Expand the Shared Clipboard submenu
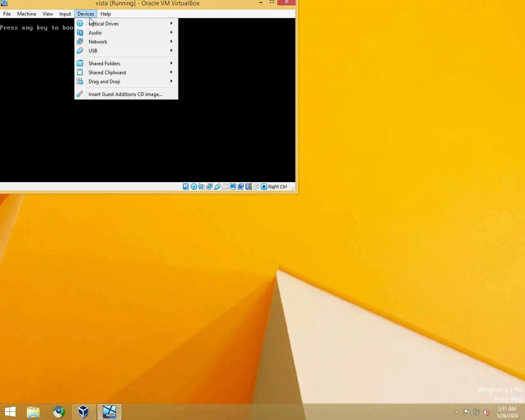525x420 pixels. pyautogui.click(x=126, y=72)
